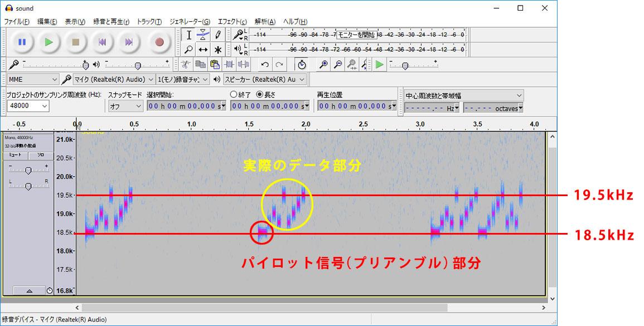
Task: Click the Cut scissors icon
Action: click(x=186, y=65)
